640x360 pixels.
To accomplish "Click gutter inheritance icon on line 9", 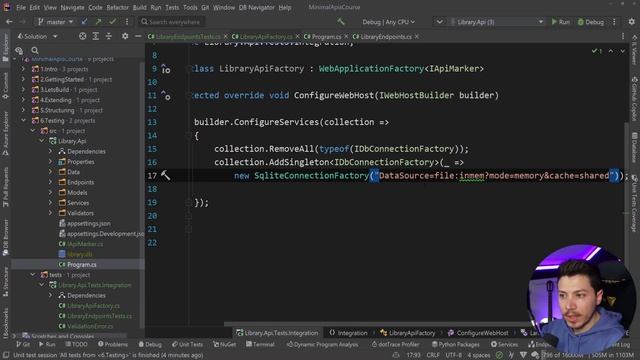I will tap(165, 69).
